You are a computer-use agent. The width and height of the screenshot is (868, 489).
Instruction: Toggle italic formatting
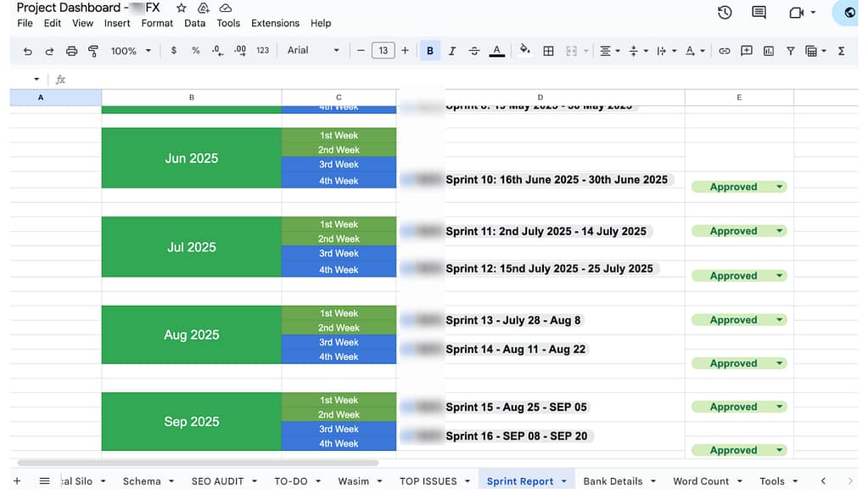pyautogui.click(x=451, y=50)
